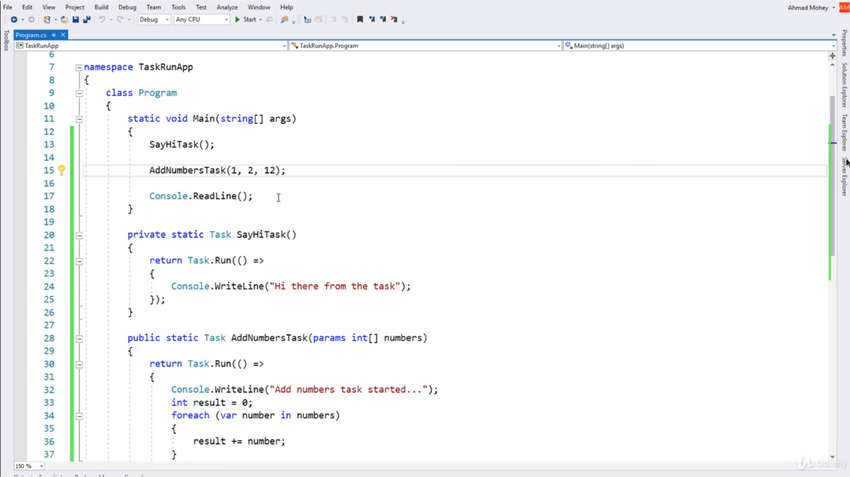
Task: Open the Project menu
Action: pos(75,8)
